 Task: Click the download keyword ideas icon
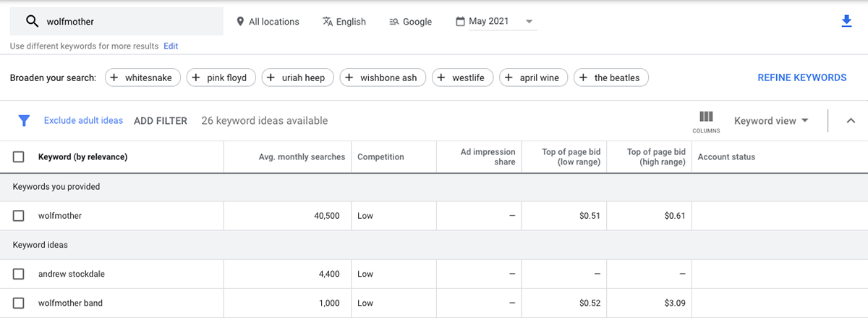[847, 22]
